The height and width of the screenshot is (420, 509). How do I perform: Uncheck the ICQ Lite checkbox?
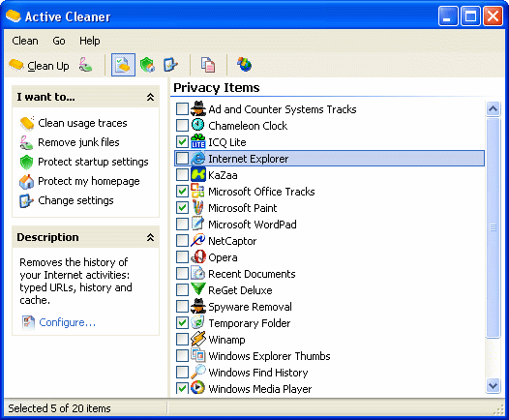[182, 142]
